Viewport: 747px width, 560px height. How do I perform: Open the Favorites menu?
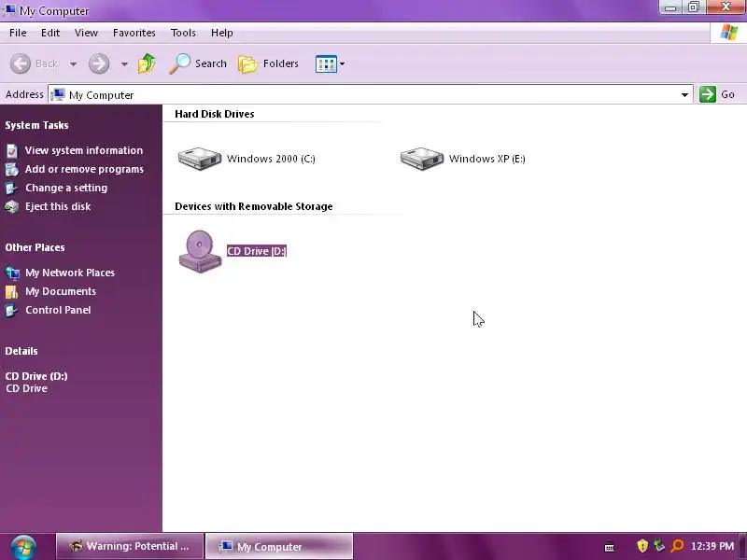[x=134, y=33]
